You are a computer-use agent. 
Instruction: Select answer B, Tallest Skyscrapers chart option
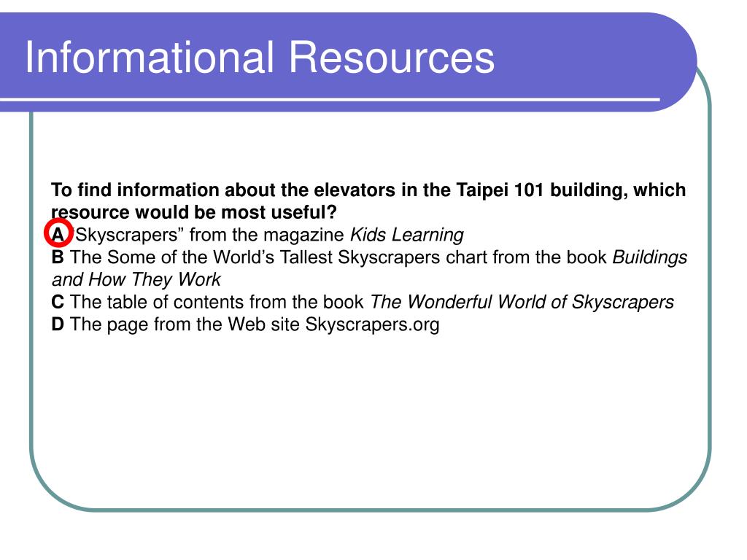[369, 268]
